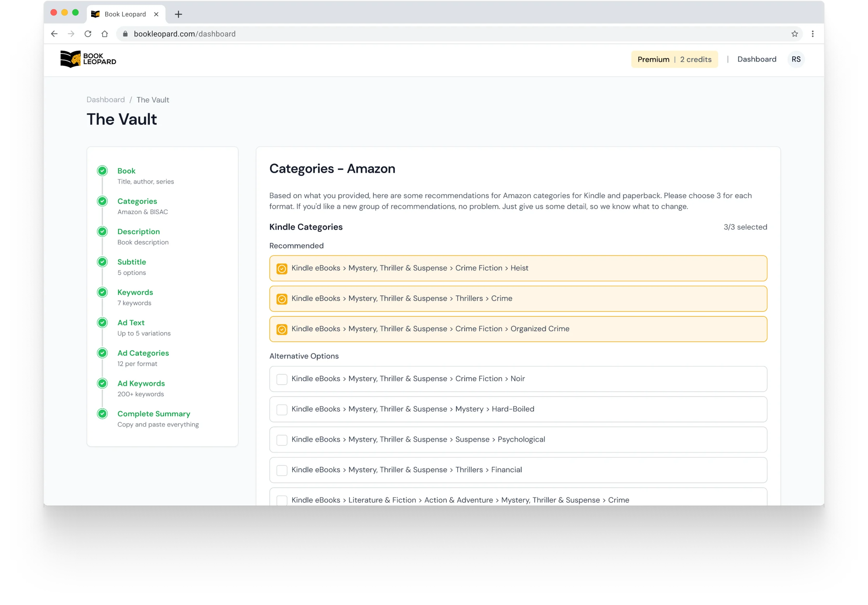Click the Dashboard breadcrumb link
The image size is (868, 605).
click(106, 100)
